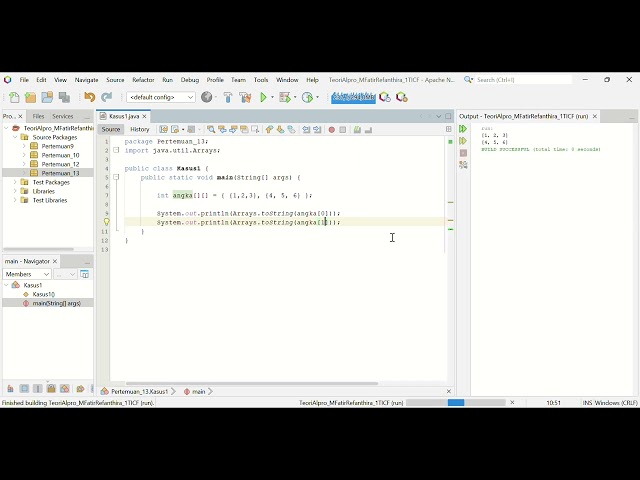
Task: Click the Debug Project toolbar icon
Action: [x=284, y=97]
